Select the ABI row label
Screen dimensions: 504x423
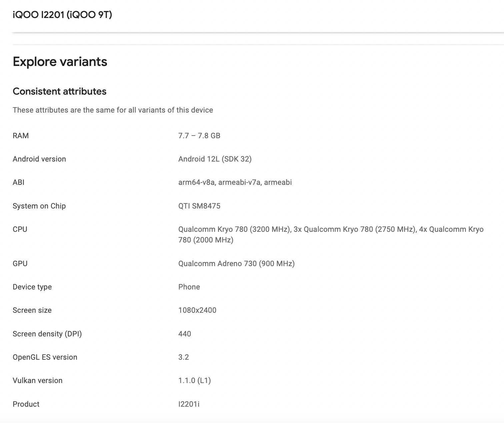pos(18,182)
